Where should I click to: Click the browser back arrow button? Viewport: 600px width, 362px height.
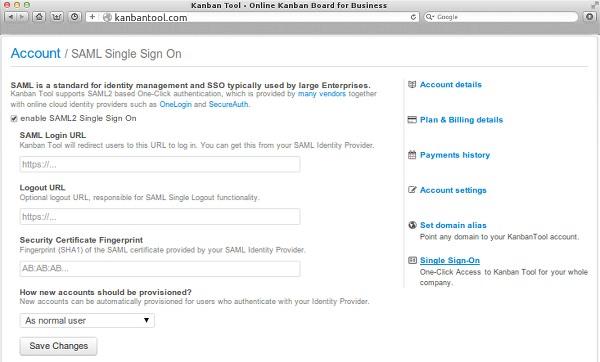(10, 17)
